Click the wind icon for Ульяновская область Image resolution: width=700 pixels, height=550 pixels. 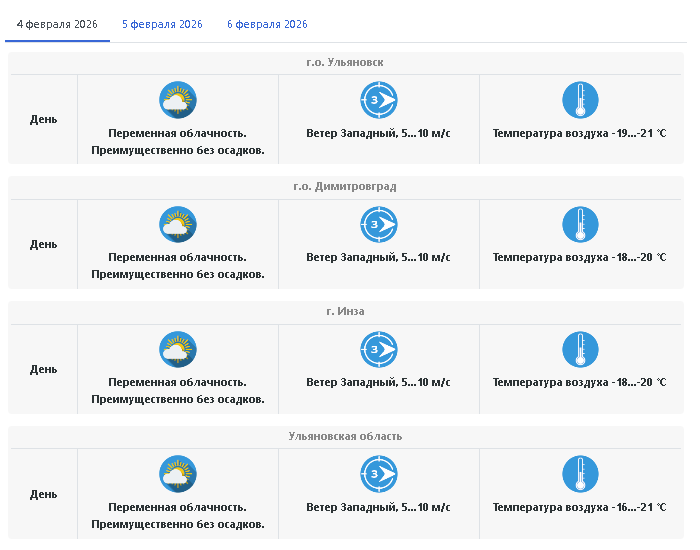point(378,474)
